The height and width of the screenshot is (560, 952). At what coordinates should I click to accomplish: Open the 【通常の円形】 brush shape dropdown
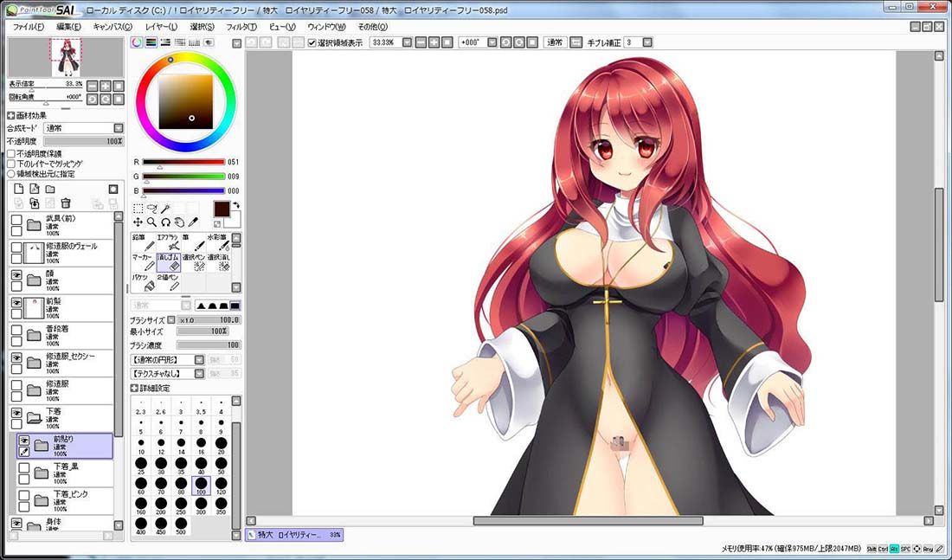168,359
